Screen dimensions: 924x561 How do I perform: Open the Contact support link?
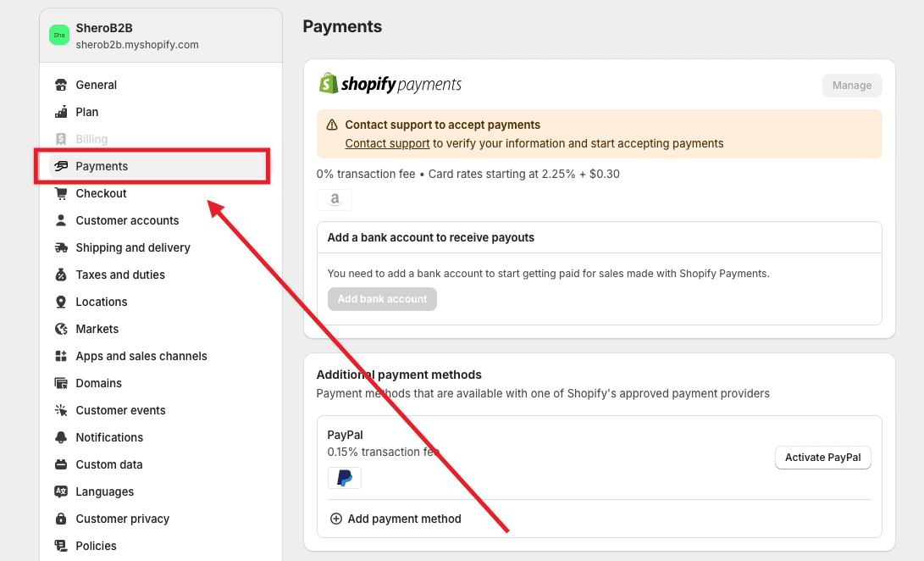[387, 143]
